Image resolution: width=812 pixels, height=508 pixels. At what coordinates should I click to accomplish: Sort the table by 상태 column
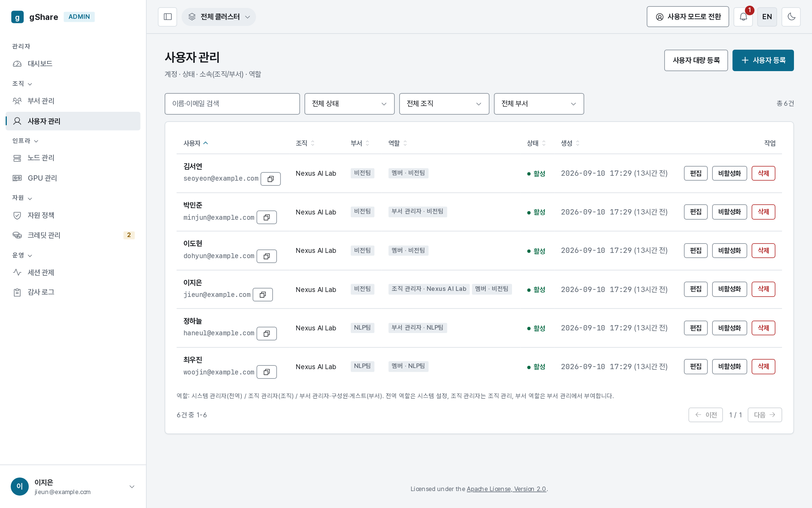[536, 143]
